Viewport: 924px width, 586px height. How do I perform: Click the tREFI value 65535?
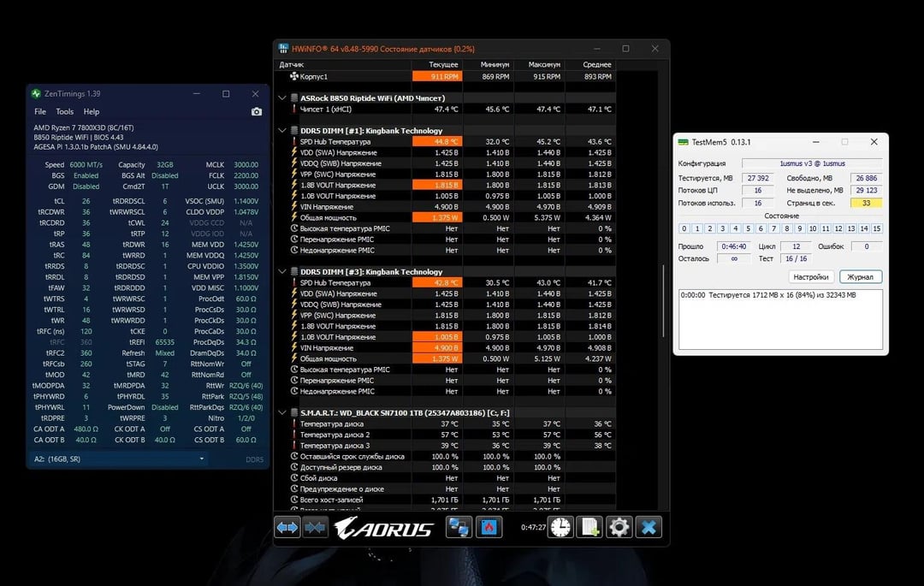tap(165, 342)
